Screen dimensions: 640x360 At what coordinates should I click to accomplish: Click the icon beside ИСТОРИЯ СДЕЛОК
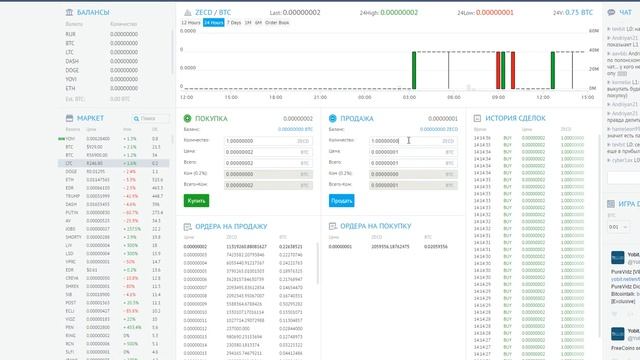point(477,118)
